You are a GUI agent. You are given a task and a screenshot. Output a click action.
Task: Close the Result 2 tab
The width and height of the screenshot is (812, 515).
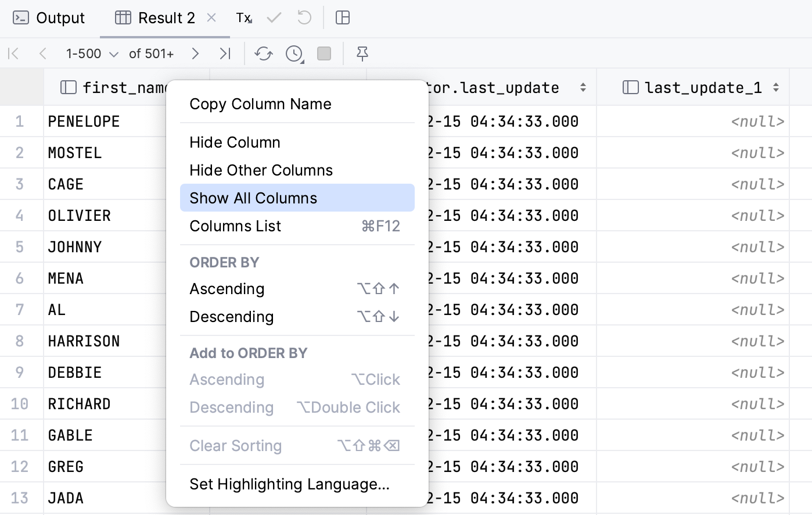211,18
